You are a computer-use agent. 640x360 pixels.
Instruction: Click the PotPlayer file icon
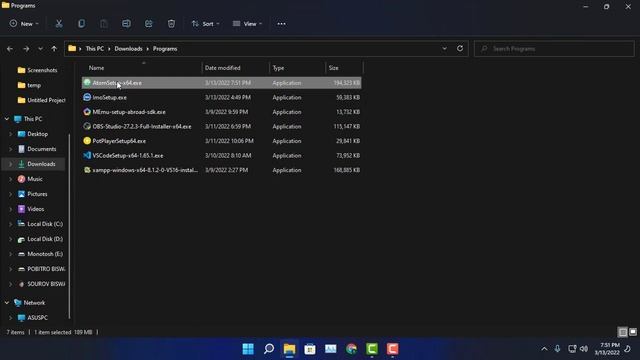click(x=87, y=141)
